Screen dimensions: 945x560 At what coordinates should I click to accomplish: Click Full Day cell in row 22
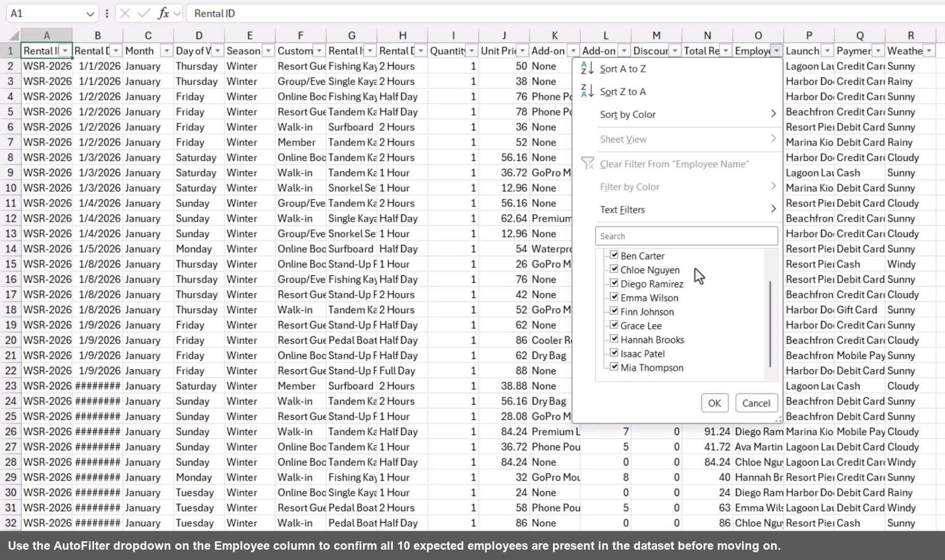[x=402, y=371]
